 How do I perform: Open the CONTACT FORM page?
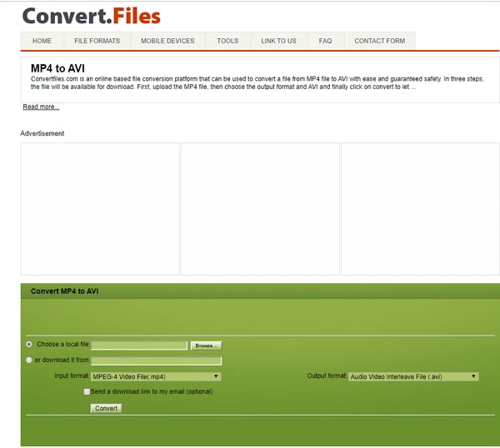[x=380, y=41]
